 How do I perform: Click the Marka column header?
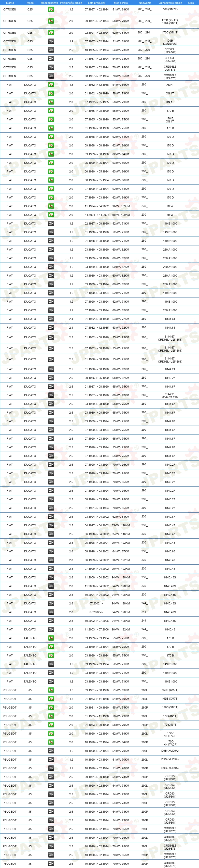(x=10, y=3)
